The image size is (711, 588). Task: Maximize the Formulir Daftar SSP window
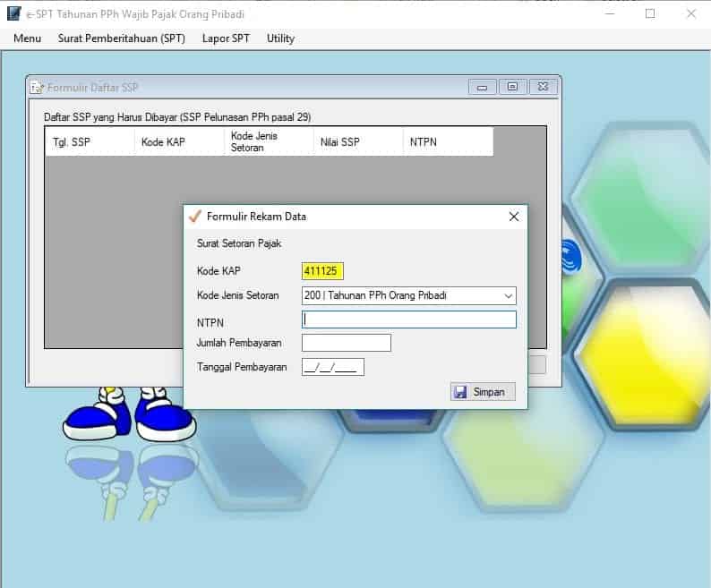pos(512,87)
